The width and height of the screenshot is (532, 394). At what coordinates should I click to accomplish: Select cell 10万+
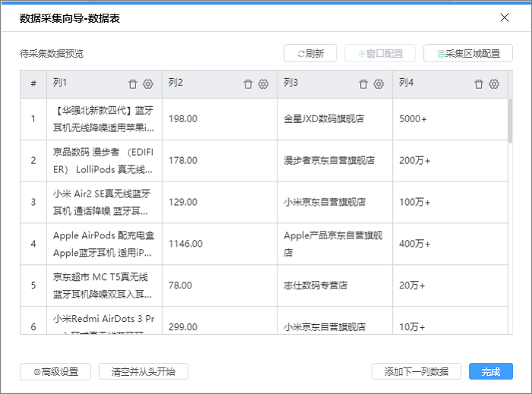450,320
